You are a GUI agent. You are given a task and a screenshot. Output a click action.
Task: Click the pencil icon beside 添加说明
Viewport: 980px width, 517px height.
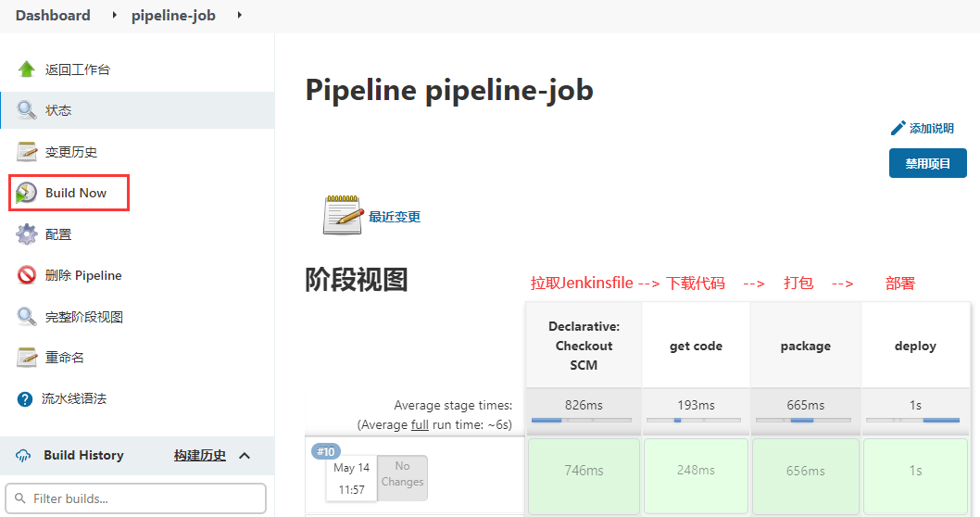tap(898, 128)
